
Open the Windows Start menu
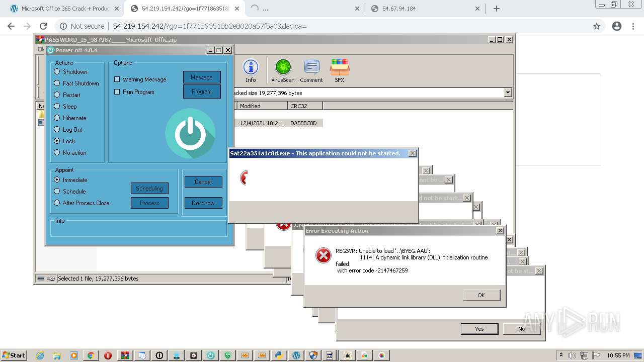14,355
